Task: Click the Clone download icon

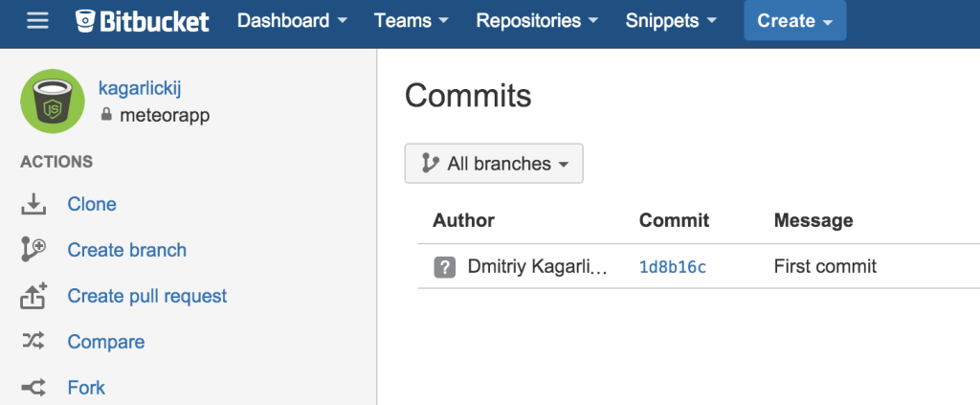Action: 33,204
